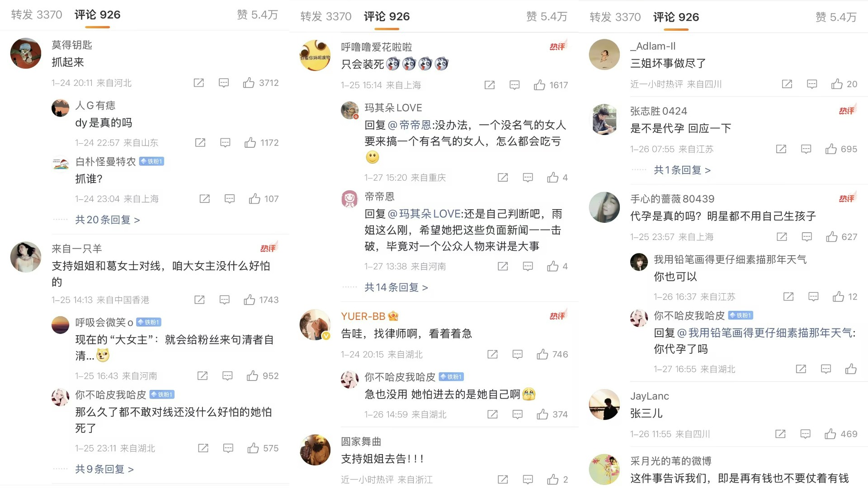This screenshot has width=868, height=488.
Task: Like _Adlam-II's comment with 20 likes
Action: point(837,84)
